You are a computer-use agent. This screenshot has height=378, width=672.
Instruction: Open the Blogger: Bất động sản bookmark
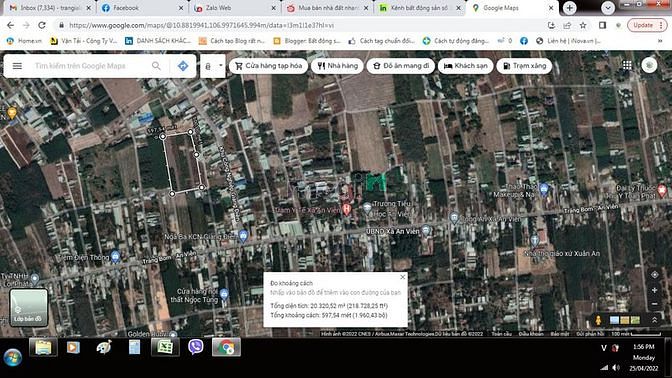coord(307,41)
